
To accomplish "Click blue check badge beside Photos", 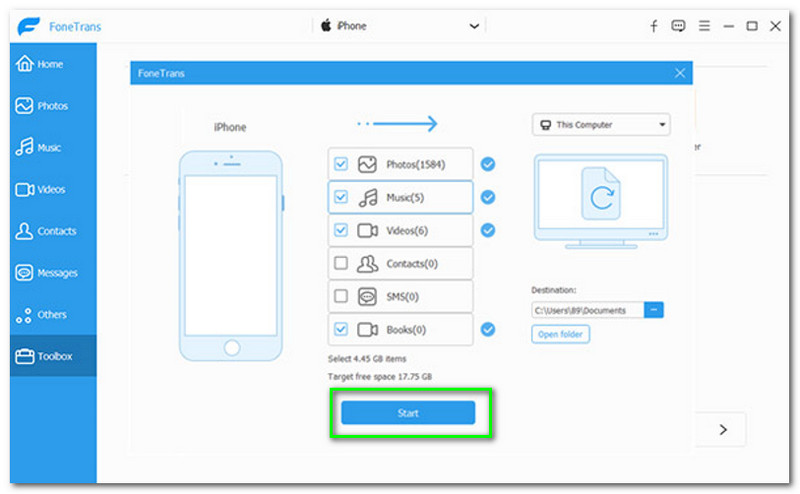I will (x=488, y=164).
